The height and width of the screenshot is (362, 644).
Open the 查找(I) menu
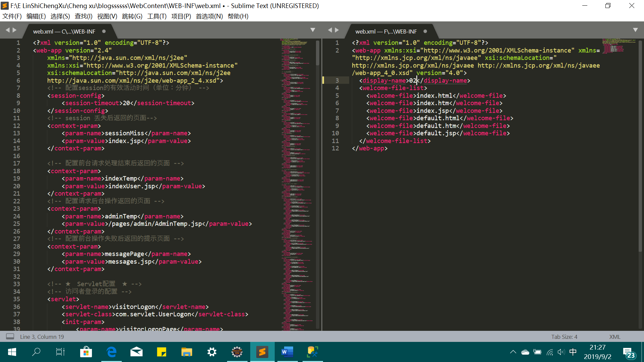tap(84, 16)
